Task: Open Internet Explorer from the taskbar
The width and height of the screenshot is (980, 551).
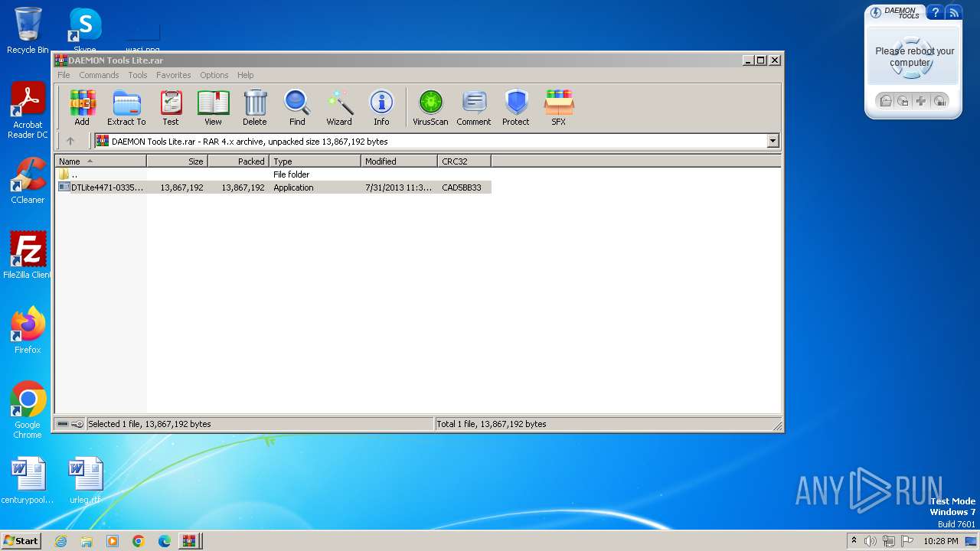Action: point(61,541)
